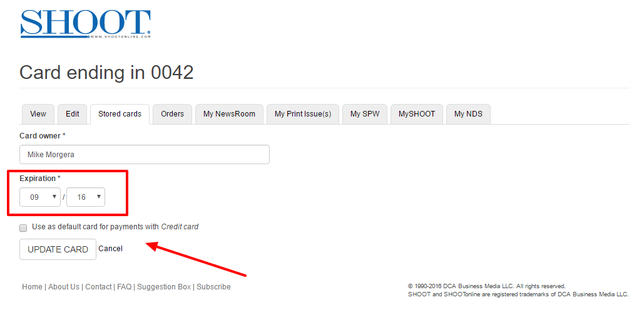
Task: Switch to the Orders tab
Action: click(x=172, y=114)
